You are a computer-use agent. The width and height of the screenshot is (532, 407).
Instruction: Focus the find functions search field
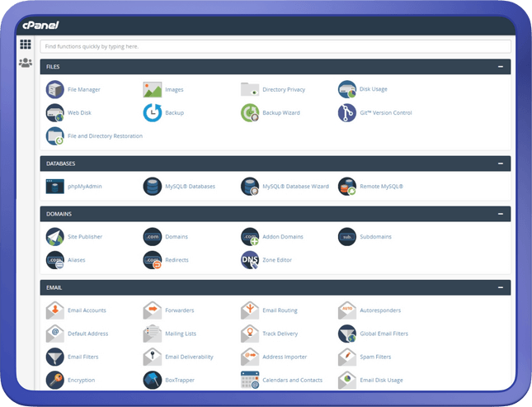275,46
